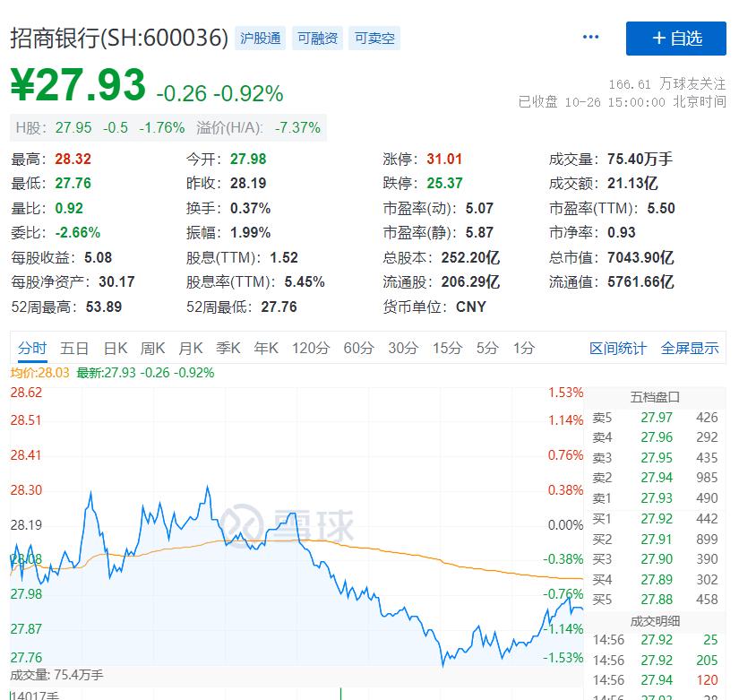Click the 28.62 top price axis label
The image size is (739, 700).
26,393
